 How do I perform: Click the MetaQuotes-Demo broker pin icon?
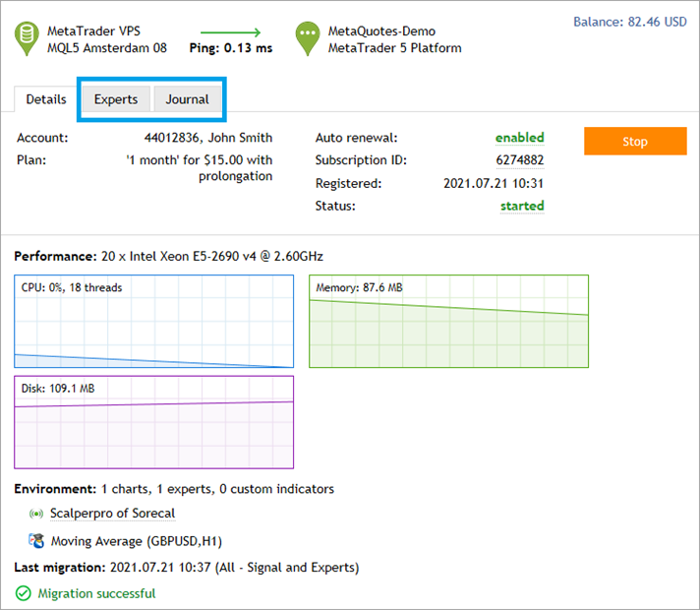pyautogui.click(x=308, y=38)
